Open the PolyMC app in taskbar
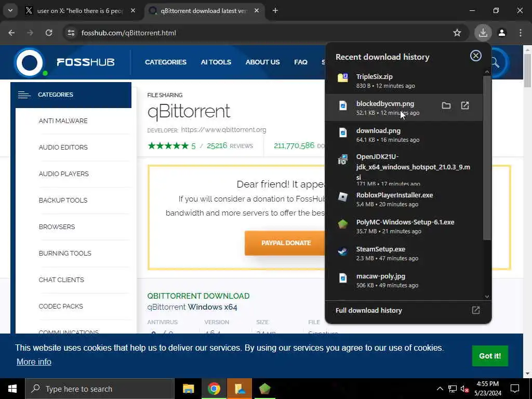This screenshot has height=399, width=532. coord(264,389)
